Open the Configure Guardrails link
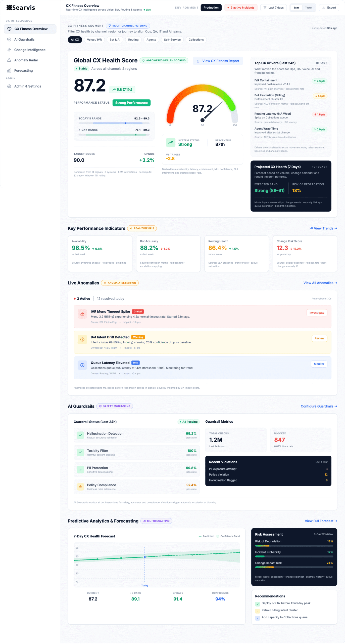The height and width of the screenshot is (644, 345). tap(319, 406)
